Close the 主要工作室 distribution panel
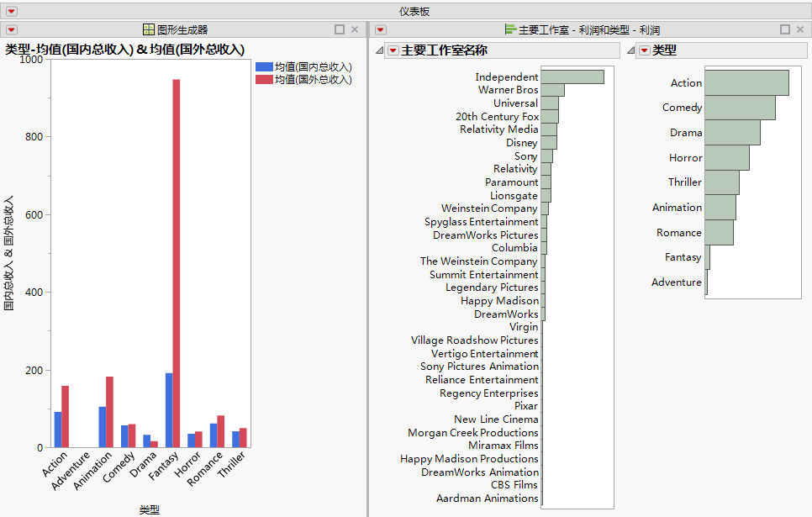This screenshot has width=812, height=517. [x=800, y=29]
